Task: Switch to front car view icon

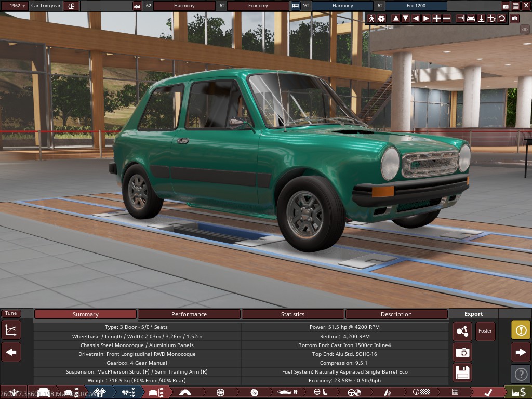Action: (471, 18)
